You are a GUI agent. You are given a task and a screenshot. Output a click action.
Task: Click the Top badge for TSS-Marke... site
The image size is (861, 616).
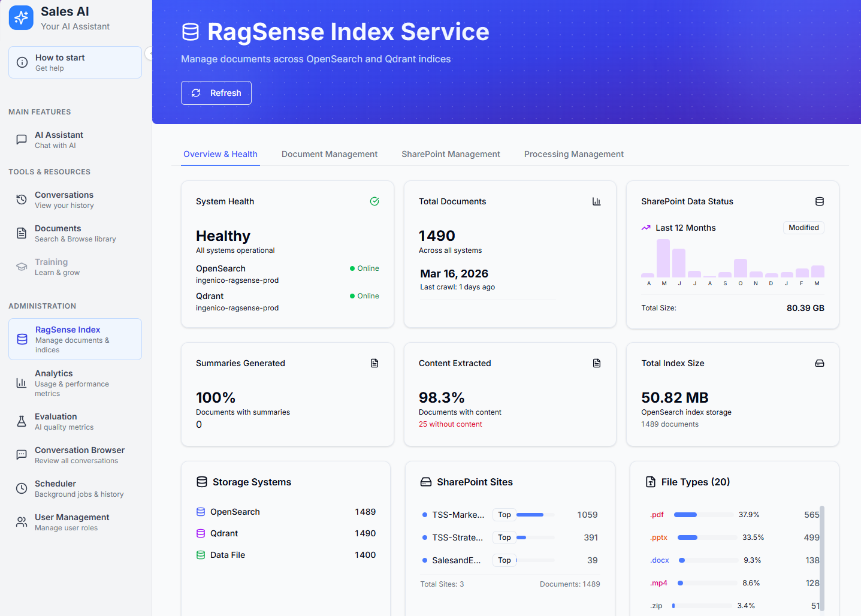click(504, 515)
